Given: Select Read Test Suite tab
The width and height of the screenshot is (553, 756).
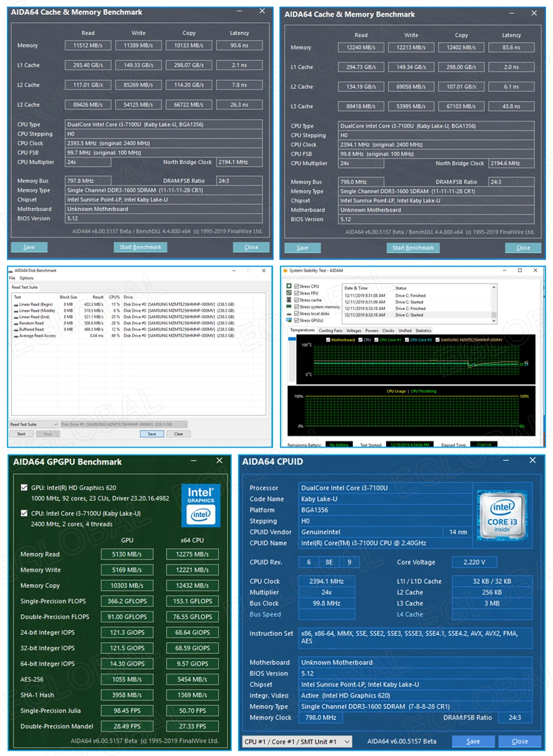Looking at the screenshot, I should 24,287.
